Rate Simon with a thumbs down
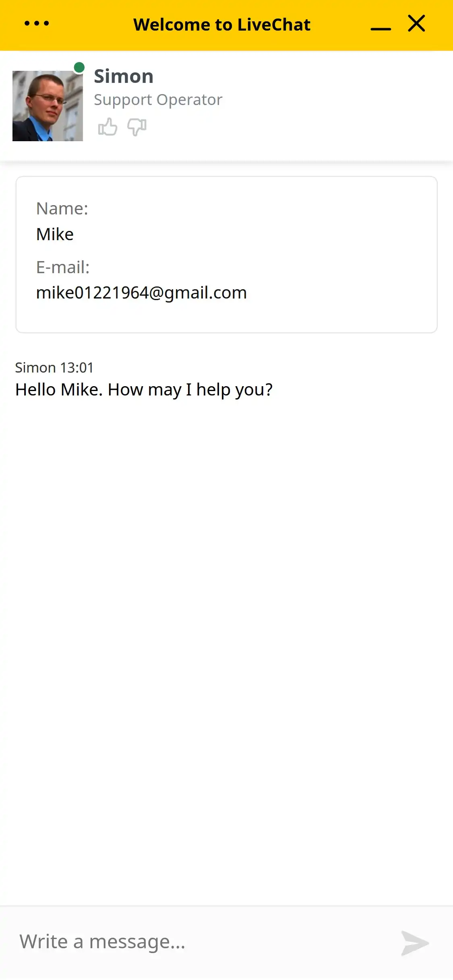 (137, 127)
